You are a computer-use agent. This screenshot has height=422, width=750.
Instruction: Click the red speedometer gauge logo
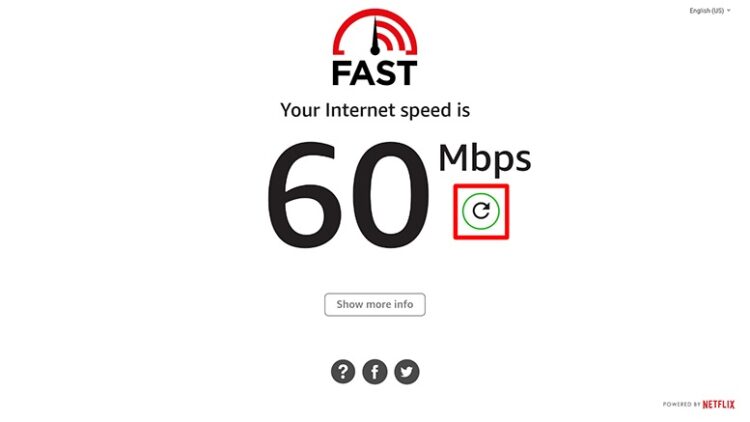pos(375,32)
